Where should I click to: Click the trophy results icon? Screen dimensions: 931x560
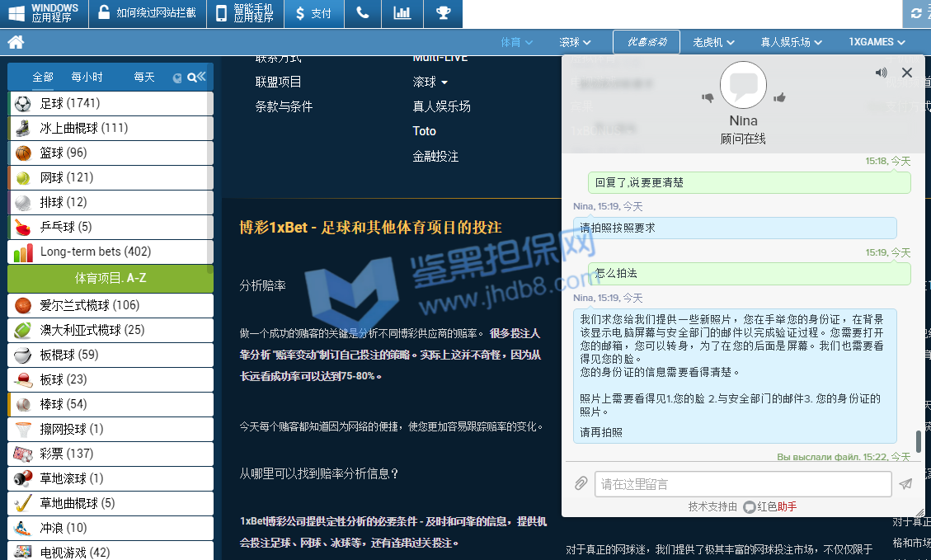[x=443, y=13]
